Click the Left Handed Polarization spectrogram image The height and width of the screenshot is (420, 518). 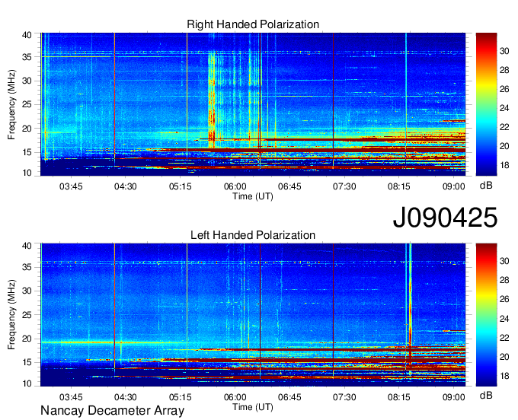point(253,315)
